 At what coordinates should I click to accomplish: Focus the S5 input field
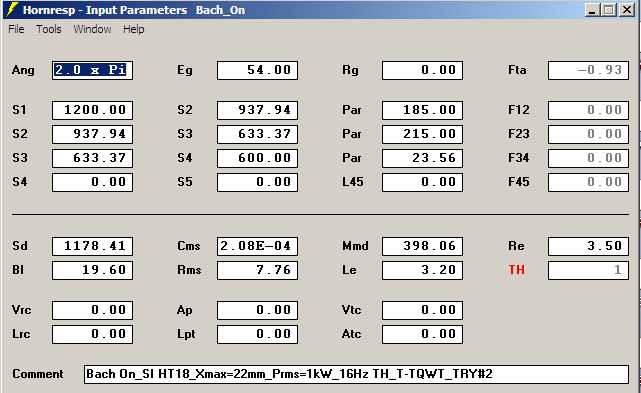[x=258, y=182]
